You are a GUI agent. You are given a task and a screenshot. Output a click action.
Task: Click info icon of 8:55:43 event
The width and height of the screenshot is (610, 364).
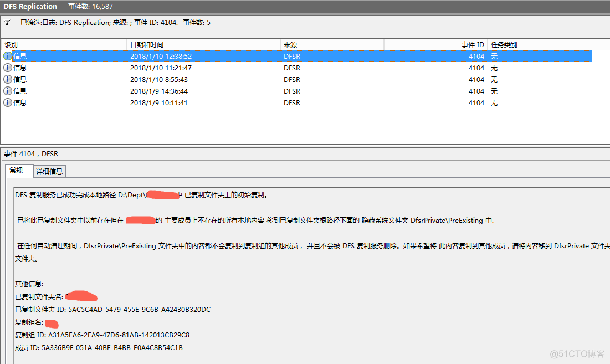click(7, 79)
